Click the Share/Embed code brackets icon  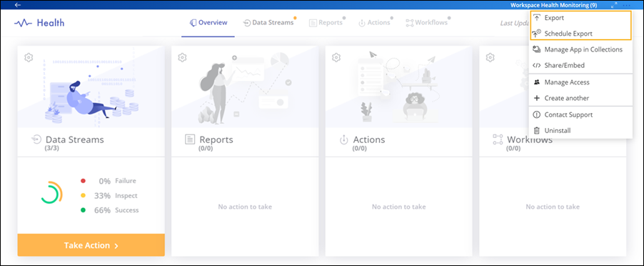pyautogui.click(x=536, y=65)
